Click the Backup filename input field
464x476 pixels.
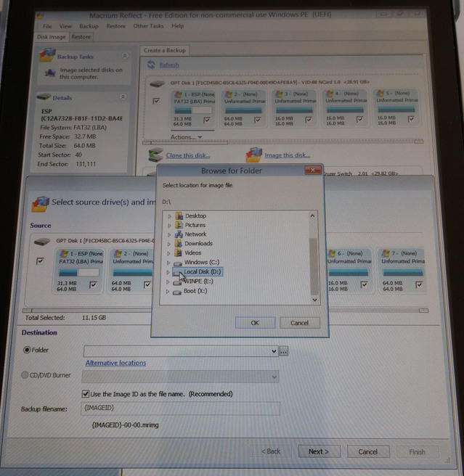coord(181,409)
